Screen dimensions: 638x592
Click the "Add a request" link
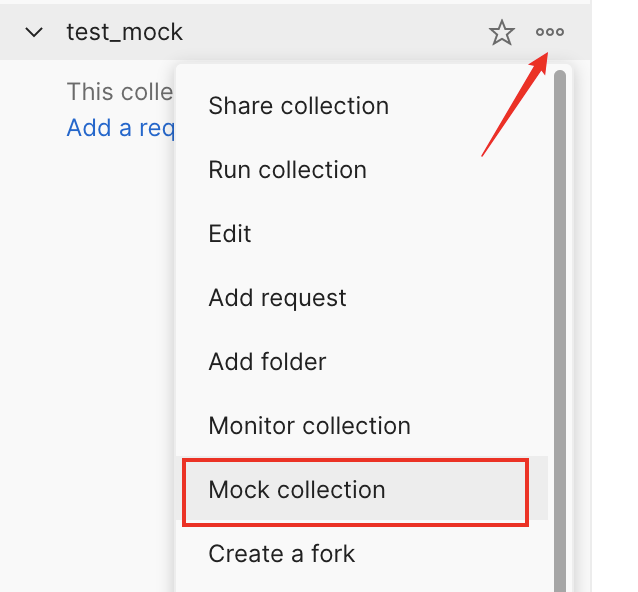point(120,128)
